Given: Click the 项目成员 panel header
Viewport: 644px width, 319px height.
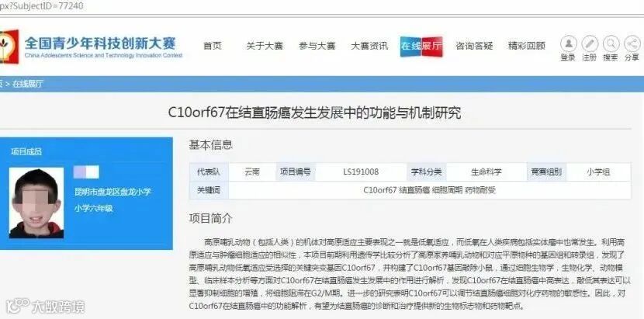Looking at the screenshot, I should click(x=26, y=151).
